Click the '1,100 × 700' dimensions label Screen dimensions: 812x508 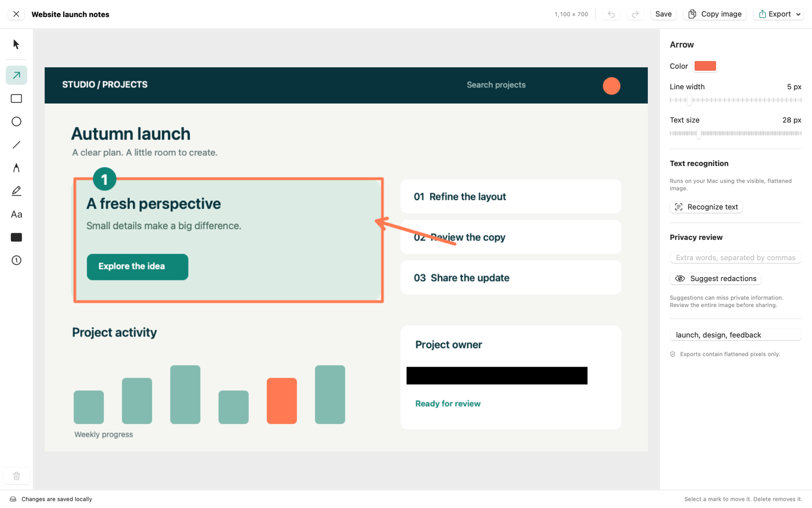pyautogui.click(x=571, y=15)
